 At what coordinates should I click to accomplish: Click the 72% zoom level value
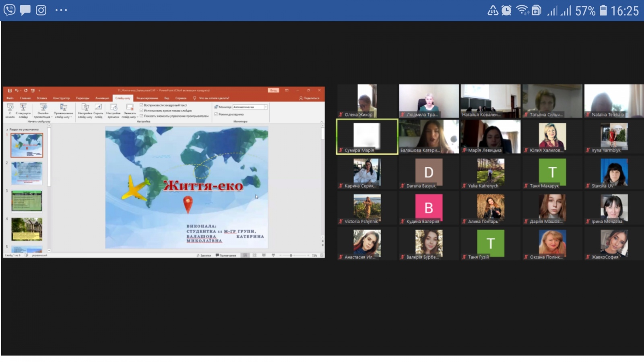tap(314, 255)
